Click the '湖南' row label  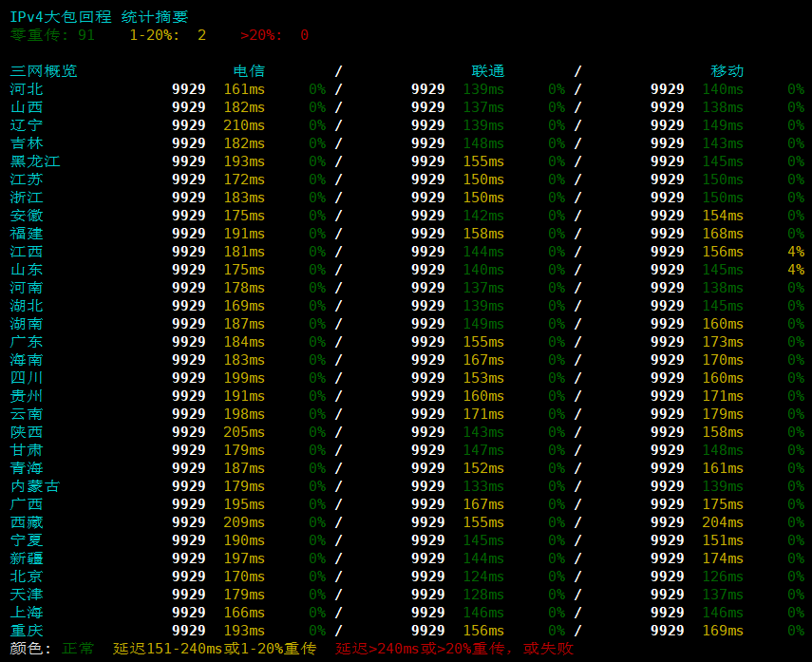27,324
